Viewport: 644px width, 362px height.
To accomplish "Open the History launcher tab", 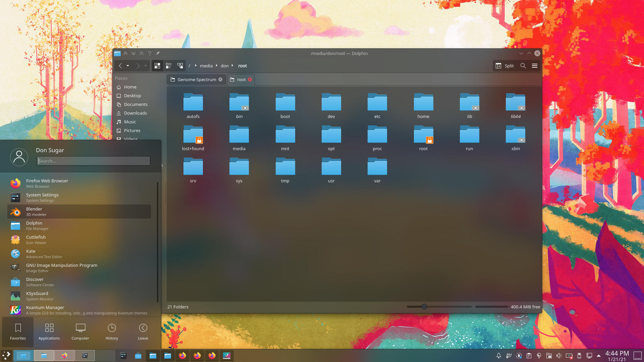I will [112, 332].
